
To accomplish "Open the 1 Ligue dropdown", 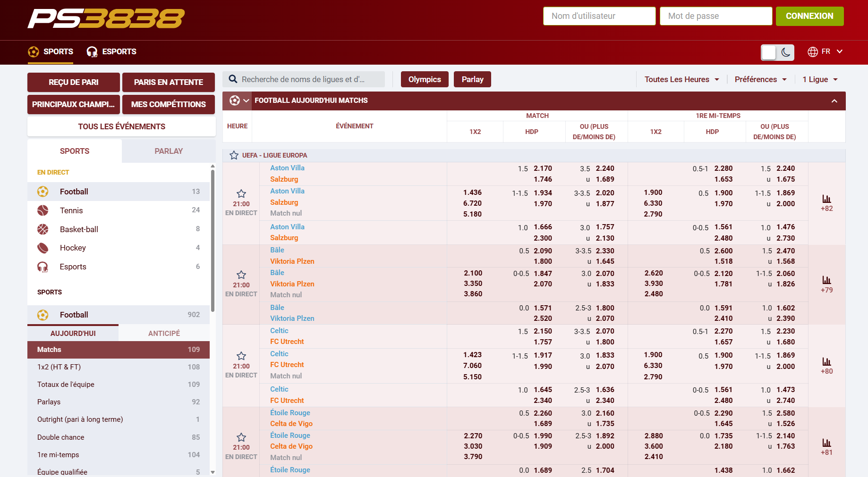I will (820, 79).
